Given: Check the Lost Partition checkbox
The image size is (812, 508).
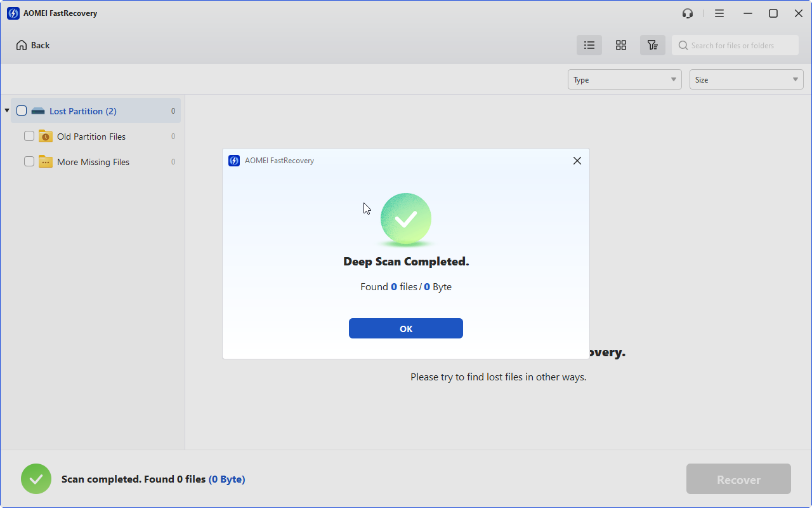Looking at the screenshot, I should (22, 111).
